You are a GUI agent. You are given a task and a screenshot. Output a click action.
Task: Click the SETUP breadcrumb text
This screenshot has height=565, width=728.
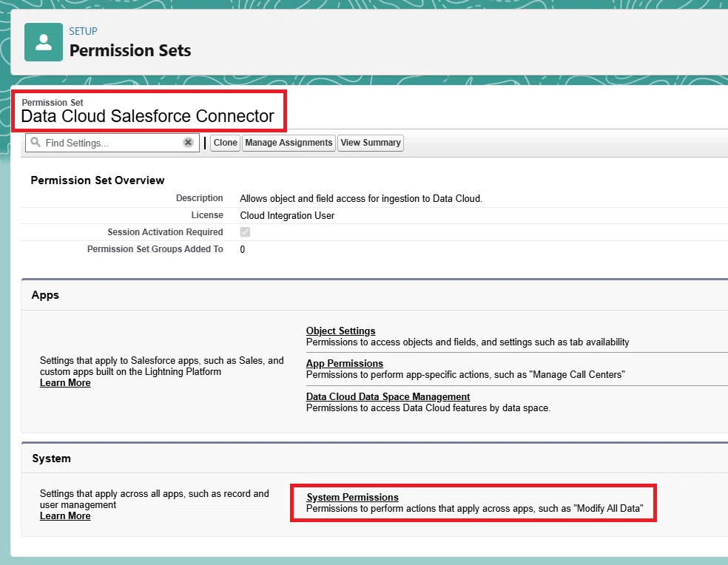pos(83,31)
